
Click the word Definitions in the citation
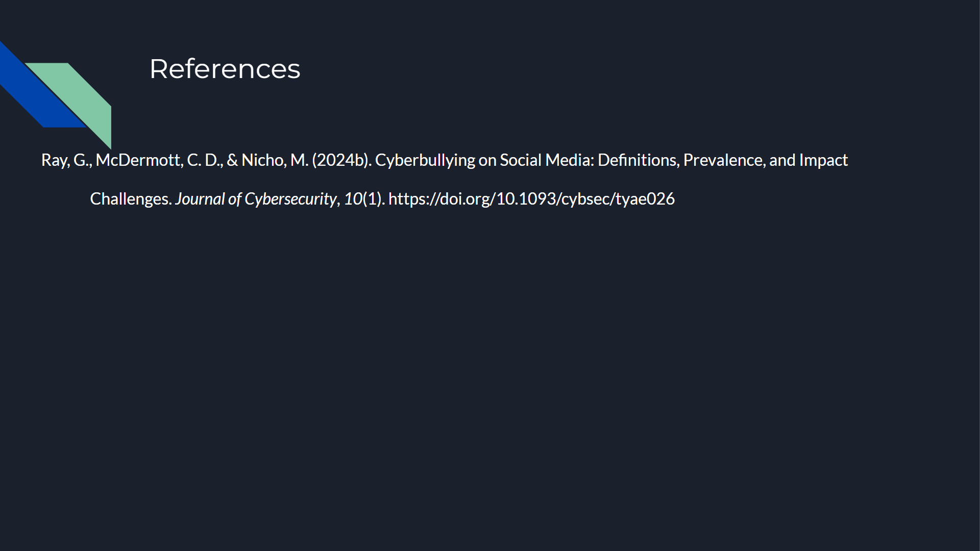point(638,160)
